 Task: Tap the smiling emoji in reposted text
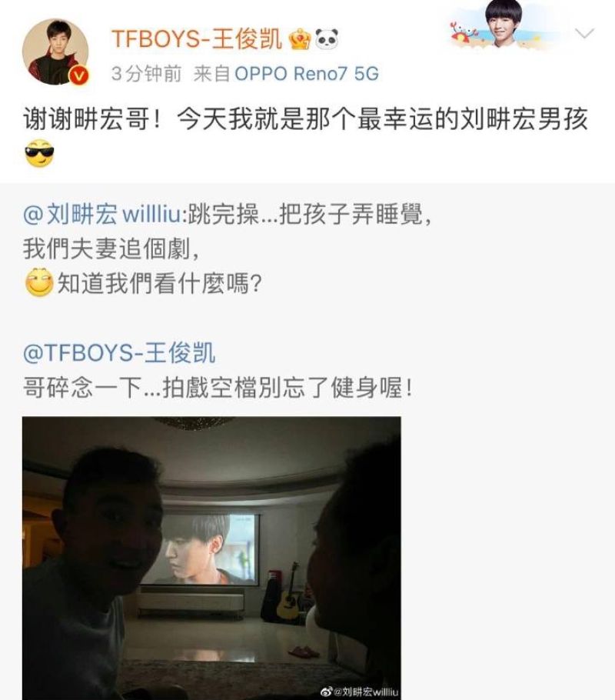click(x=39, y=282)
